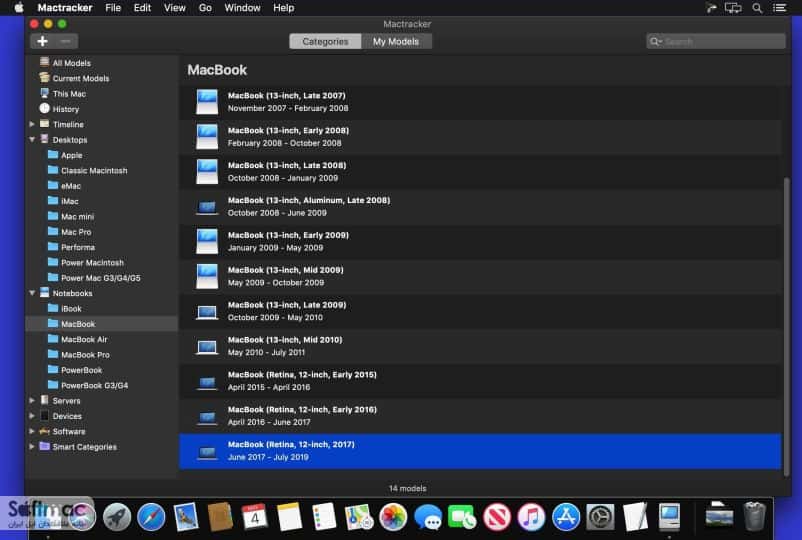
Task: Expand the Devices disclosure triangle
Action: [x=32, y=416]
